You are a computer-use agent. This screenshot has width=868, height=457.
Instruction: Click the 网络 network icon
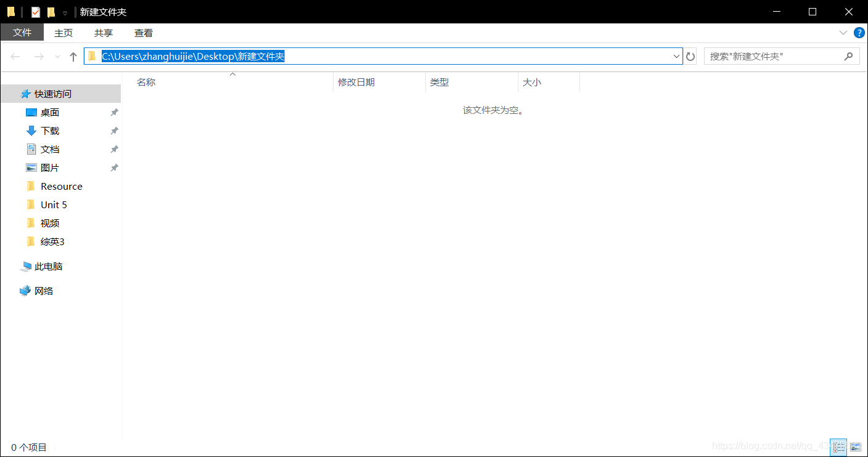tap(25, 291)
